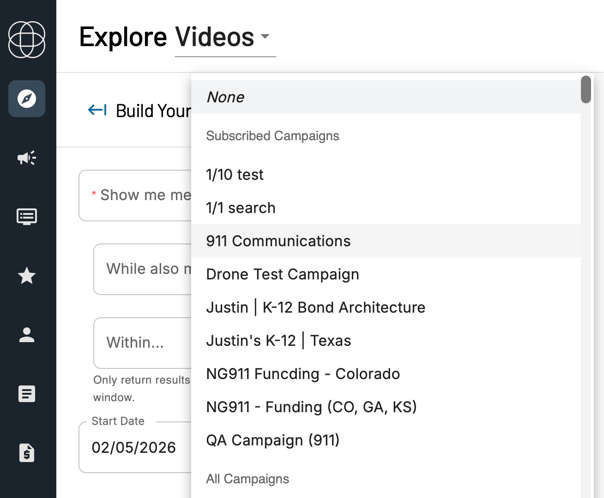Open the document notes sidebar icon
The image size is (604, 498).
(27, 394)
